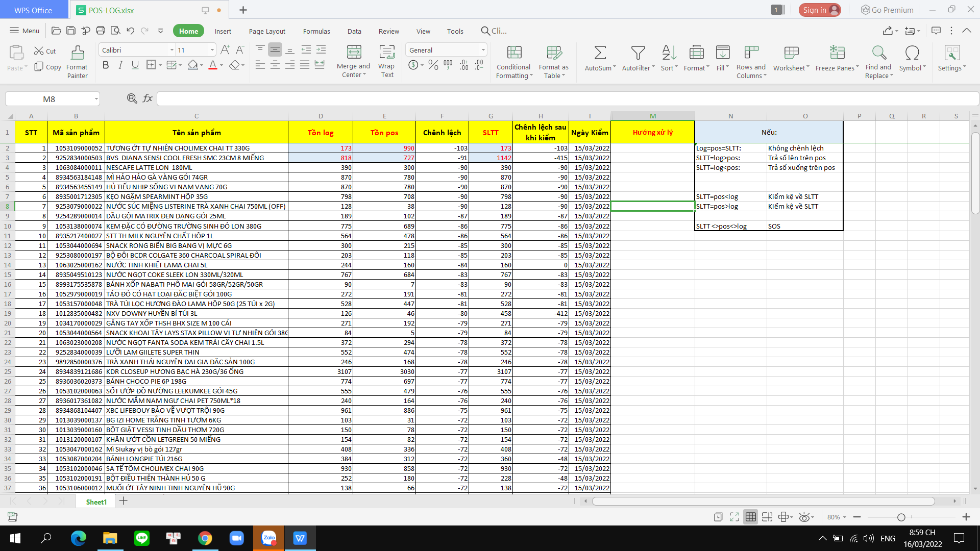The image size is (980, 551).
Task: Click the Merge and Center icon
Action: click(x=353, y=53)
